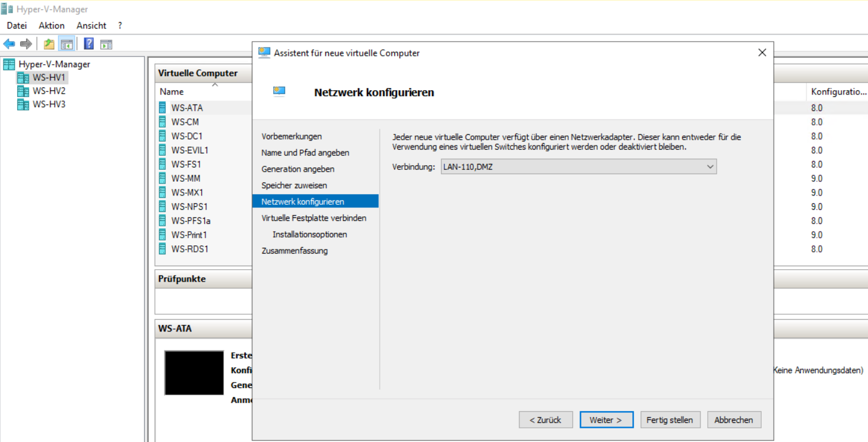Viewport: 868px width, 442px height.
Task: Click the WS-ATA virtual machine icon
Action: click(163, 108)
